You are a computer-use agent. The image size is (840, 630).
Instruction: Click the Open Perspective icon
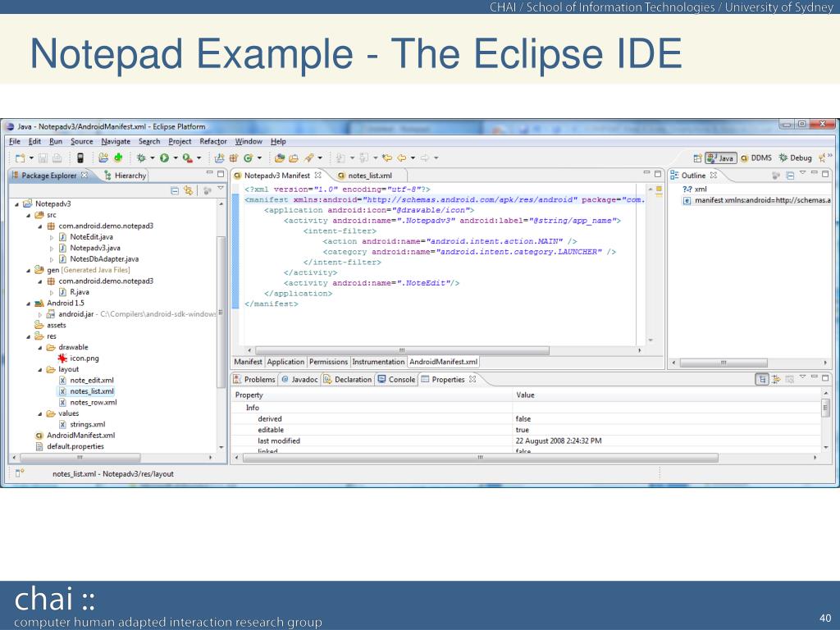tap(697, 158)
